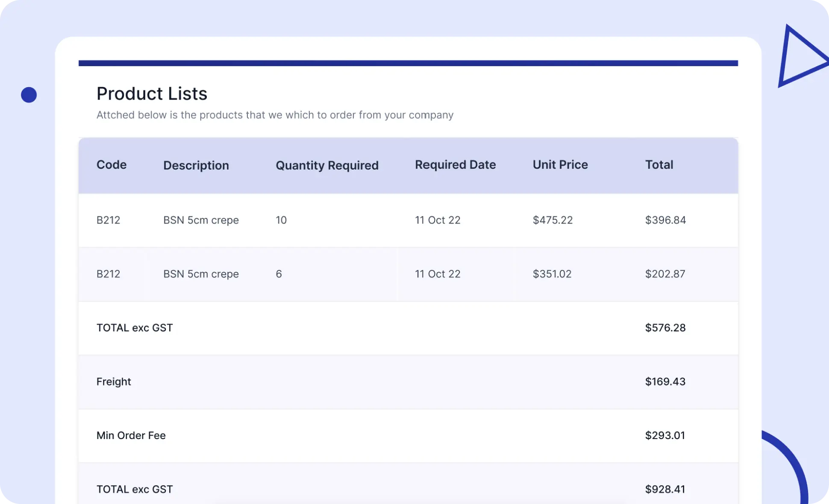Click the dark blue bar above heading
Viewport: 829px width, 504px height.
pyautogui.click(x=408, y=63)
